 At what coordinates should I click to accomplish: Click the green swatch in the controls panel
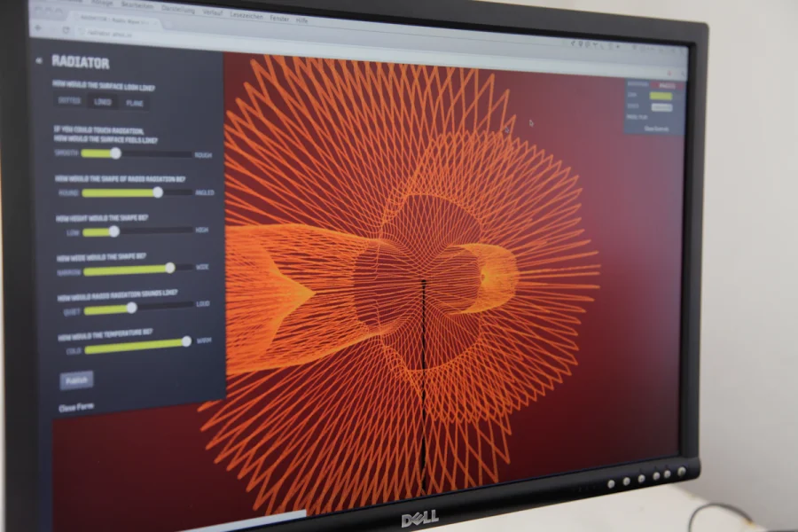[661, 96]
